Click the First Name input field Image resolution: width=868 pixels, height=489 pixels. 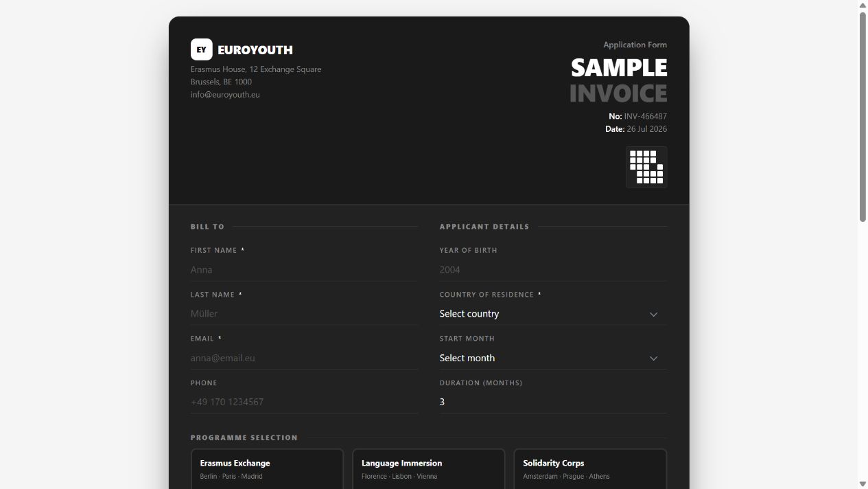304,270
